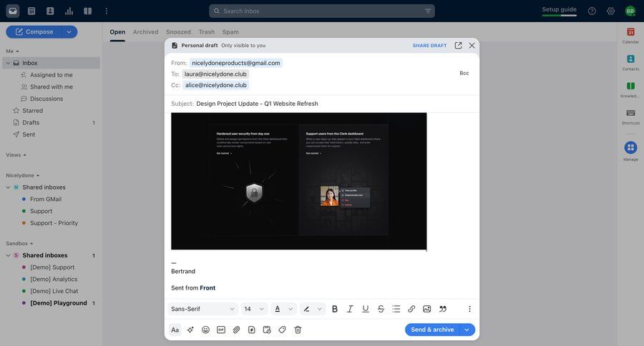
Task: Collapse Sandbox Shared inboxes chevron
Action: click(8, 256)
